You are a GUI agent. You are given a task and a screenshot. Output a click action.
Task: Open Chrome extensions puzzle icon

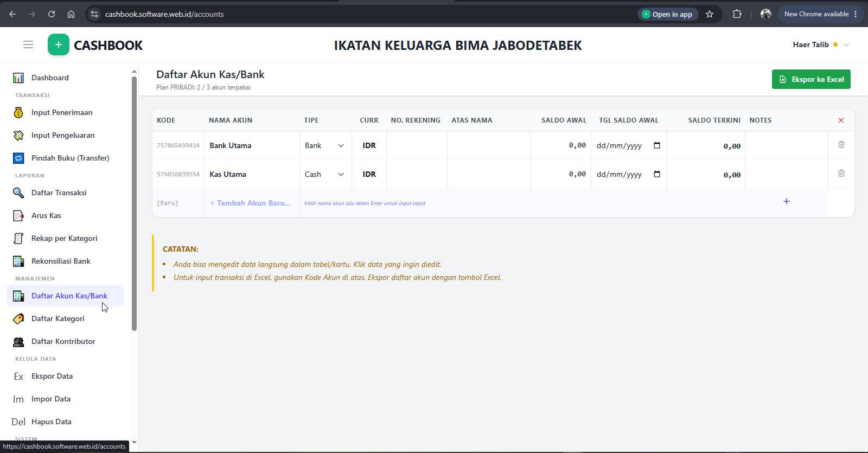[x=737, y=14]
